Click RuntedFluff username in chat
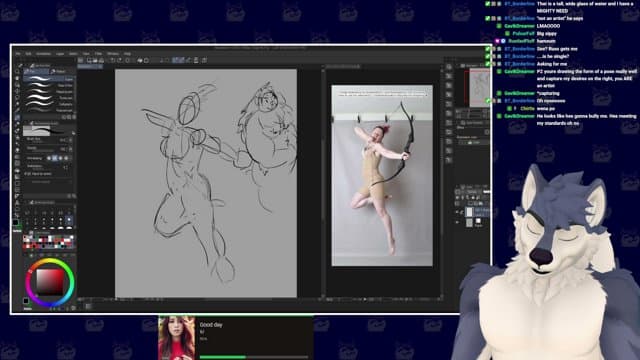 [x=521, y=41]
